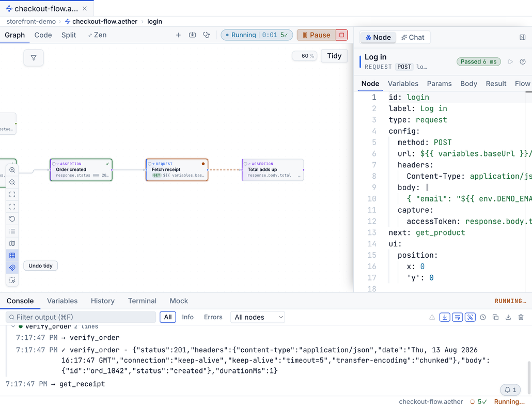Collapse the inspector side panel icon

[x=523, y=37]
